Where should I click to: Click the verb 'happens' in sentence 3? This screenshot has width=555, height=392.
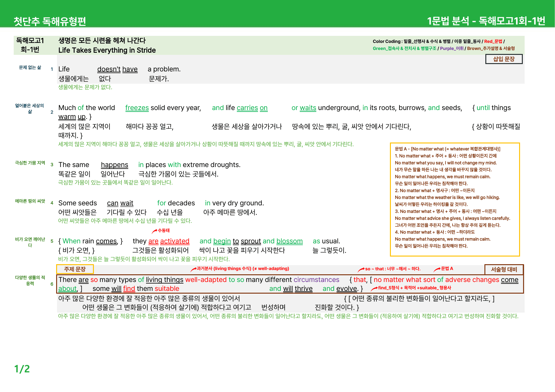click(x=114, y=165)
